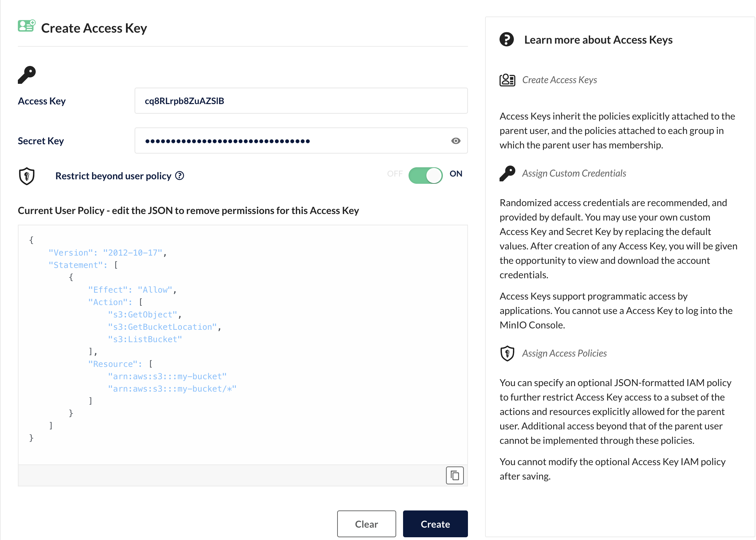This screenshot has height=540, width=756.
Task: Click the arn:aws:s3:::my-bucket resource line
Action: (x=167, y=376)
